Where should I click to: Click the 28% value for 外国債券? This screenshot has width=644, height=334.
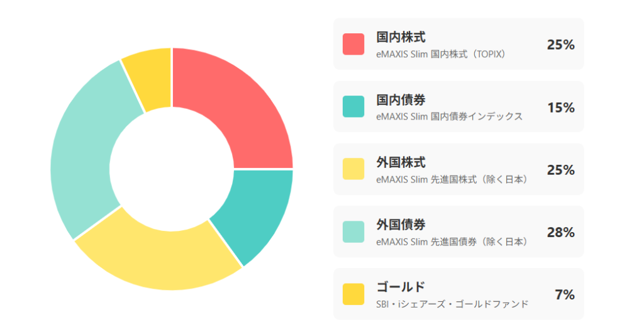560,232
